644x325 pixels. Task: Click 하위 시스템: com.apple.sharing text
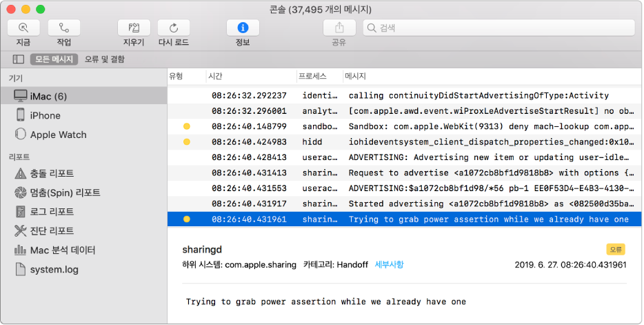pyautogui.click(x=239, y=264)
